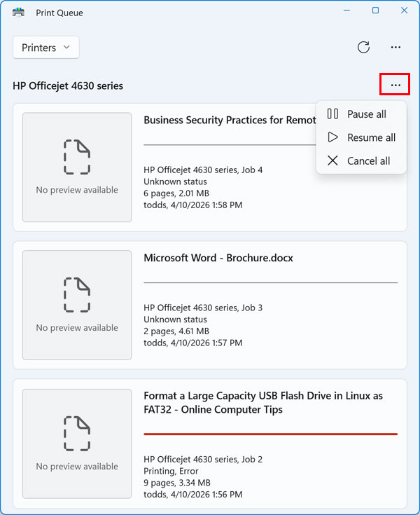Viewport: 420px width, 515px height.
Task: Click the play icon beside Resume all
Action: coord(332,137)
